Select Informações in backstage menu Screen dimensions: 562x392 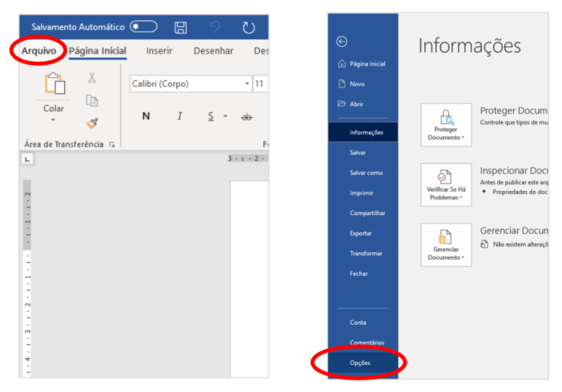click(363, 132)
